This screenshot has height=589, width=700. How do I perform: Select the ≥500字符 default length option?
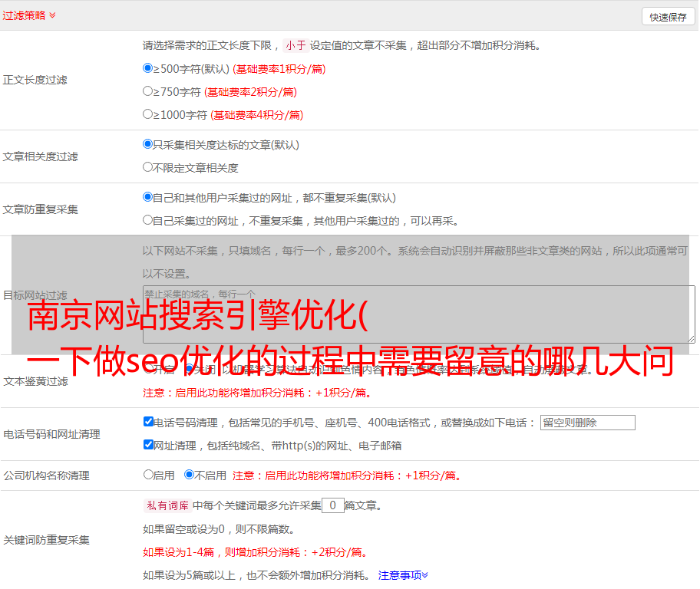pyautogui.click(x=147, y=68)
